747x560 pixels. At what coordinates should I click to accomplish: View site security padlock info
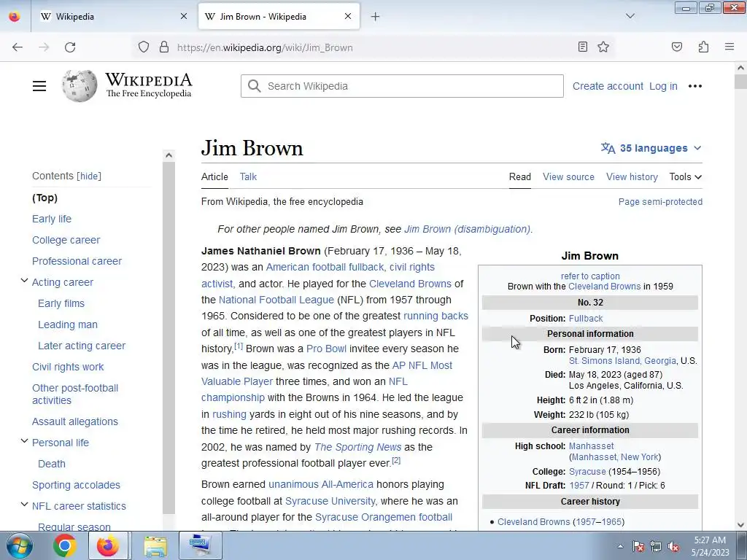164,47
